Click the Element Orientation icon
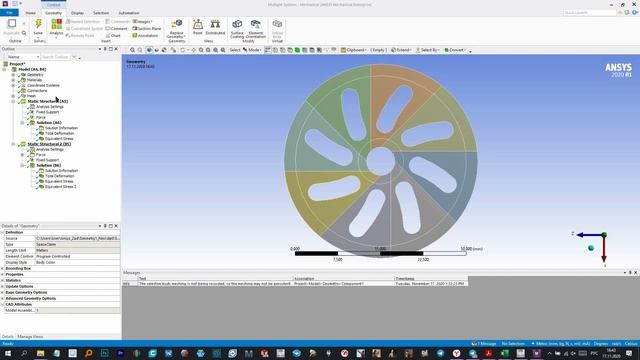Image resolution: width=640 pixels, height=360 pixels. [256, 24]
